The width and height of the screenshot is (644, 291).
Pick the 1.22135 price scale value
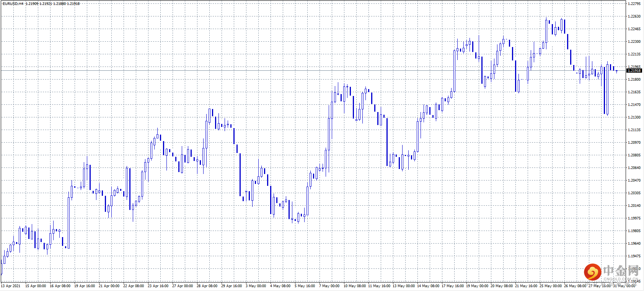(634, 54)
